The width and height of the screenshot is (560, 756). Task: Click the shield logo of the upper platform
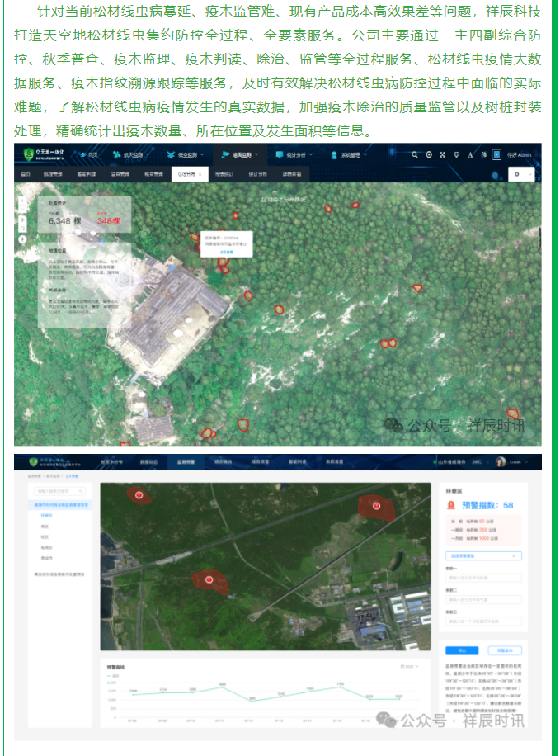28,154
